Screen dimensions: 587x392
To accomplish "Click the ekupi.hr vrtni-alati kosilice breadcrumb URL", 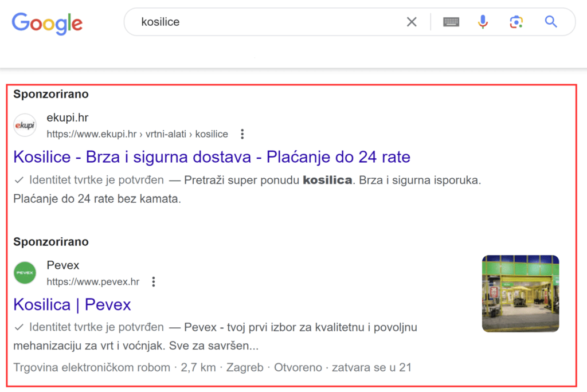I will tap(137, 134).
